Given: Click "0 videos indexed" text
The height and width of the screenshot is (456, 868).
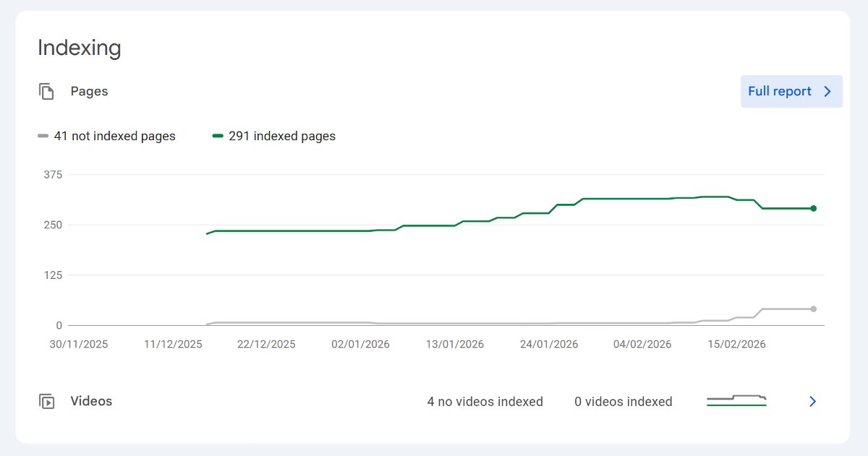Looking at the screenshot, I should pyautogui.click(x=623, y=402).
